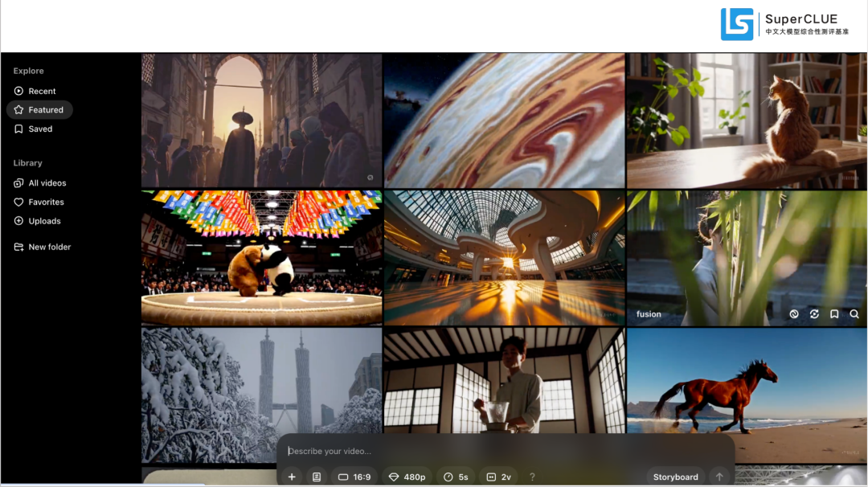Click the question mark help icon
This screenshot has height=487, width=868.
click(x=532, y=477)
